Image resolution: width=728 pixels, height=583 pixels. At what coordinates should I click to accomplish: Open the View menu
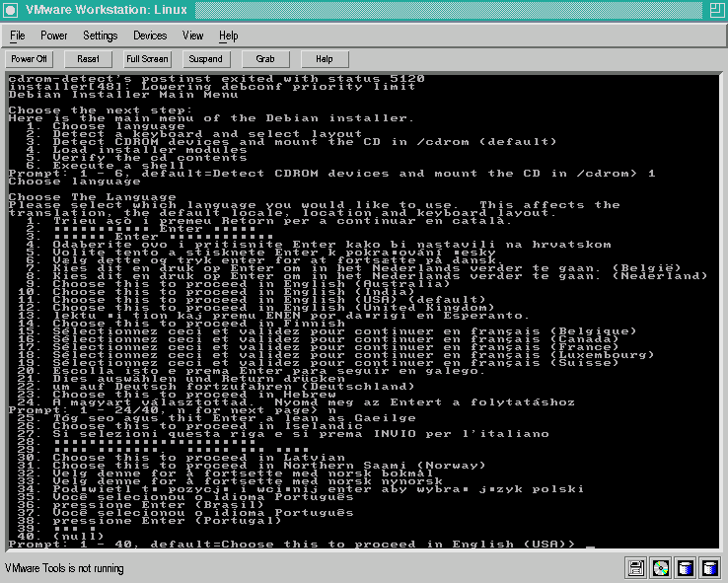click(192, 36)
